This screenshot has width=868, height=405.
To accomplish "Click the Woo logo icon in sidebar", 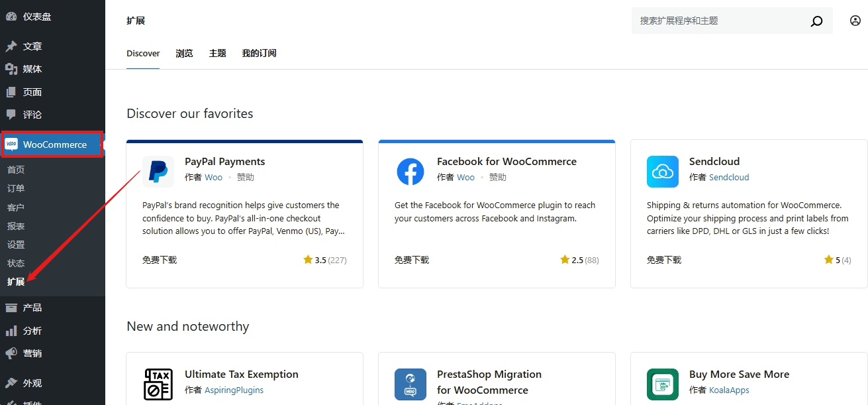I will pyautogui.click(x=11, y=145).
